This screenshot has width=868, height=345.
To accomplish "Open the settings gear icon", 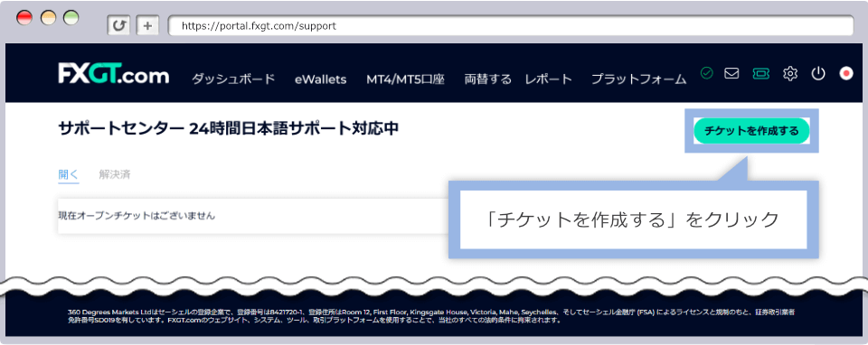I will 790,73.
